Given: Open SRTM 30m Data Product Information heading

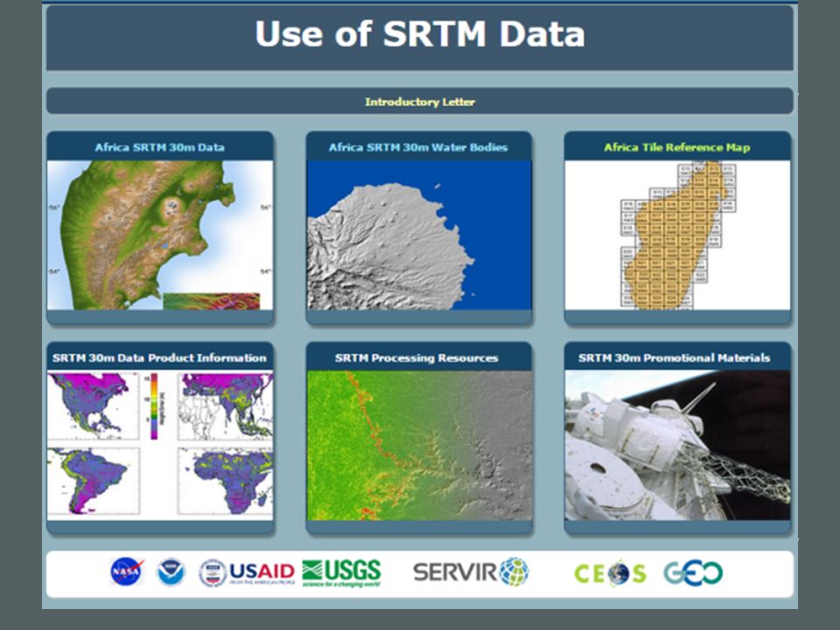Looking at the screenshot, I should coord(159,358).
